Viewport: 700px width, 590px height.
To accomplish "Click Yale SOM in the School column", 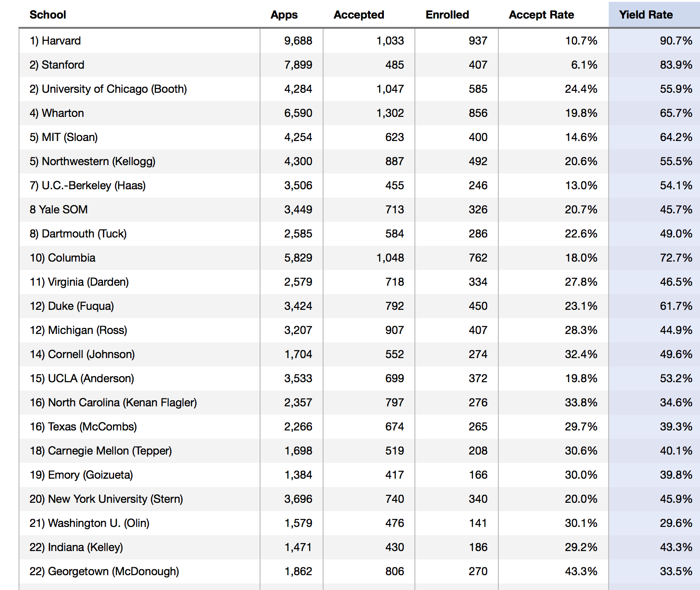I will pos(58,210).
